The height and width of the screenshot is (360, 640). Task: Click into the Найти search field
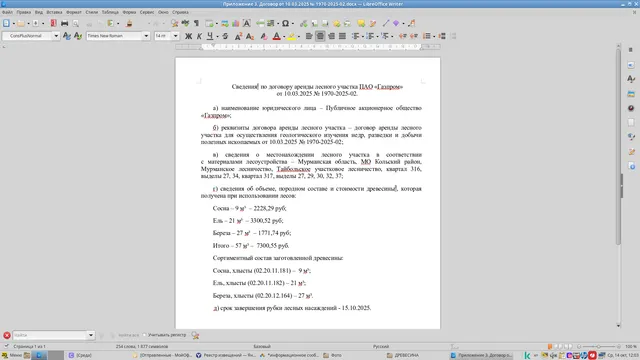[50, 335]
